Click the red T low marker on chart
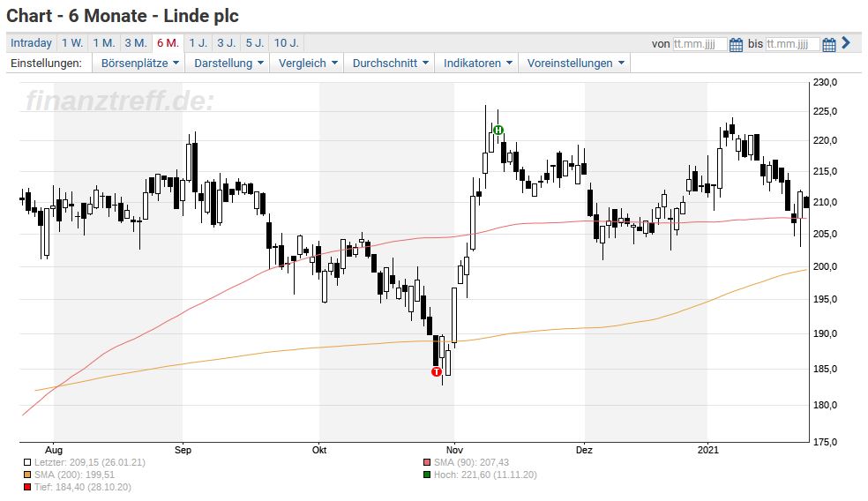Screen dimensions: 868x501 click(437, 372)
